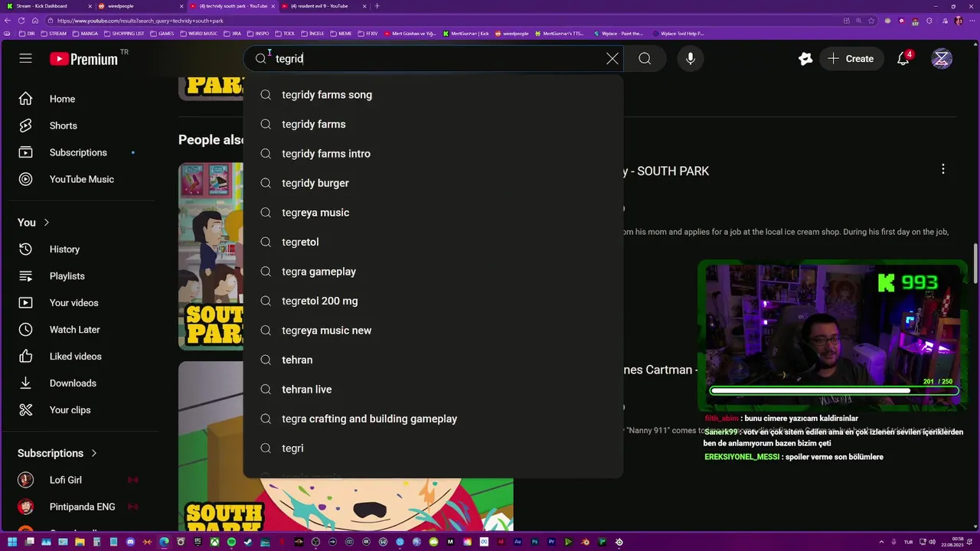The image size is (980, 551).
Task: Select suggestion tegridy farms song
Action: click(433, 95)
